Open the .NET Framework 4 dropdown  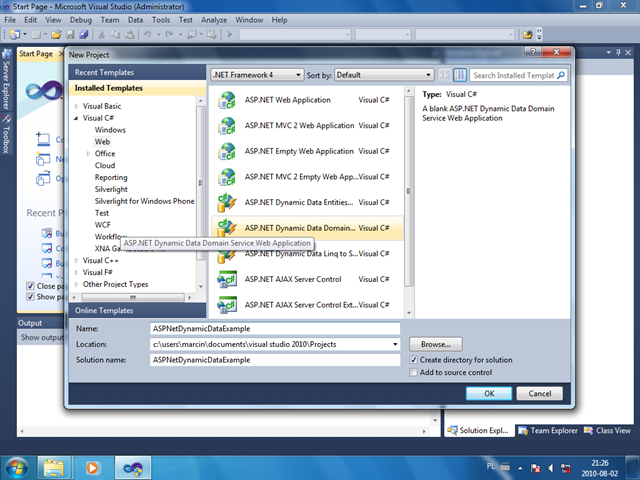(258, 75)
